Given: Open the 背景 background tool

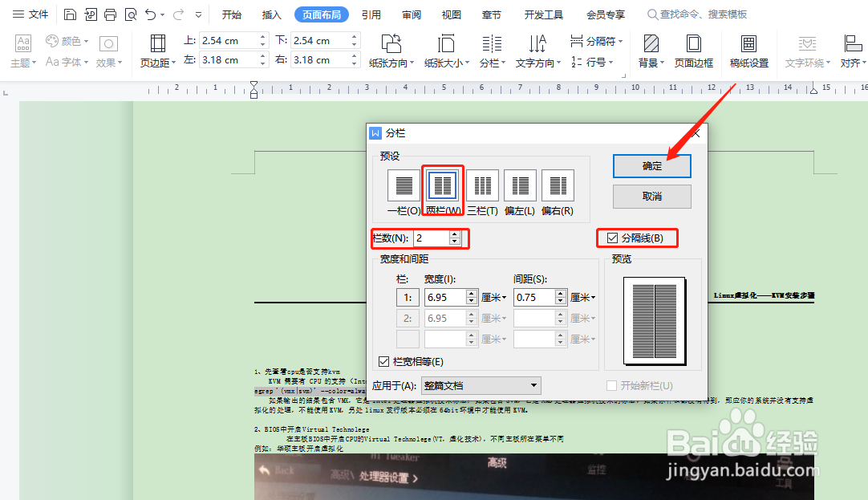Looking at the screenshot, I should (x=650, y=46).
